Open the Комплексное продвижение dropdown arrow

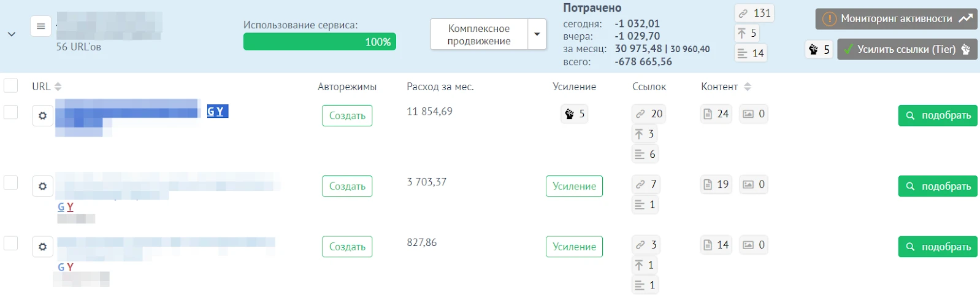click(x=537, y=34)
